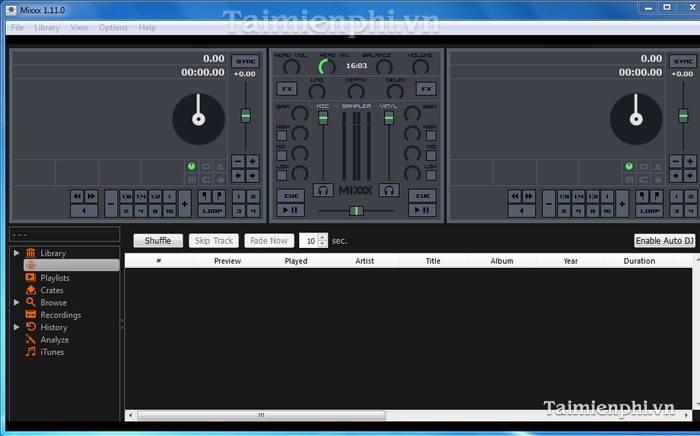700x436 pixels.
Task: Open the View menu
Action: (x=79, y=28)
